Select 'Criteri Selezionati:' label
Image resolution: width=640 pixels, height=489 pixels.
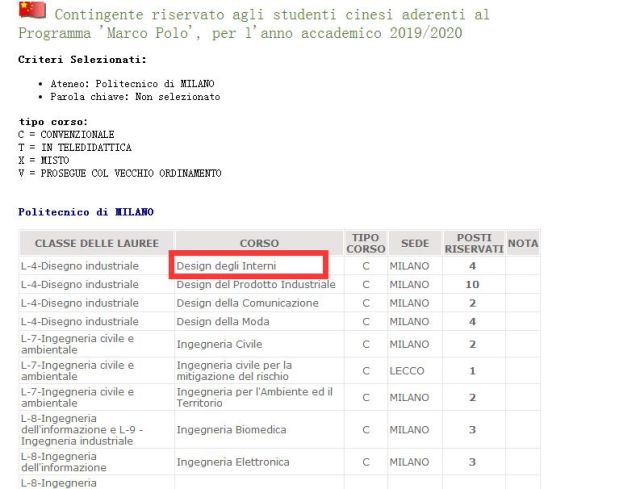click(82, 60)
